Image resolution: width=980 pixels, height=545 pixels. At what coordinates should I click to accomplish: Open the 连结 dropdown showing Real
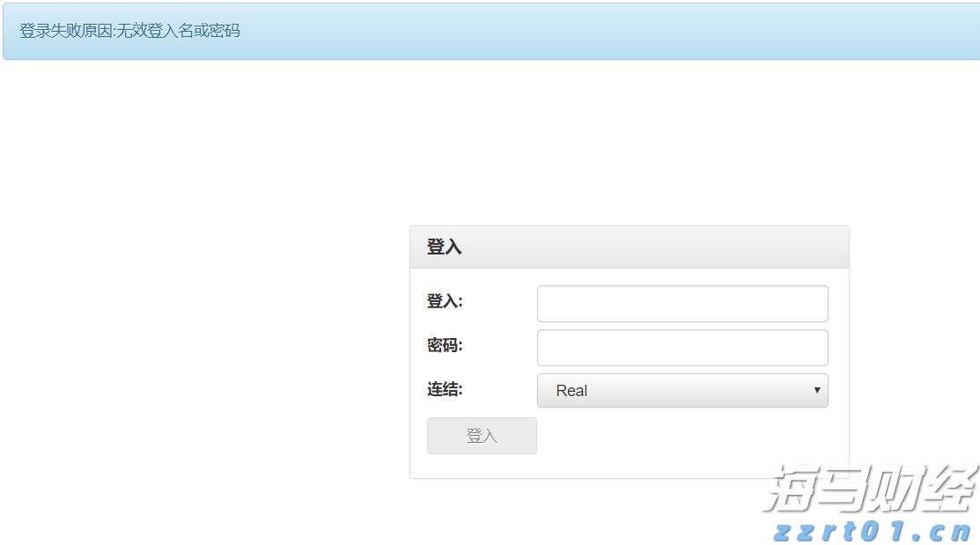click(682, 391)
